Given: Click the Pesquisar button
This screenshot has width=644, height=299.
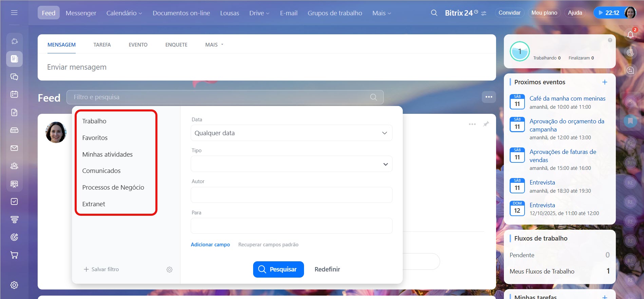Looking at the screenshot, I should (278, 269).
